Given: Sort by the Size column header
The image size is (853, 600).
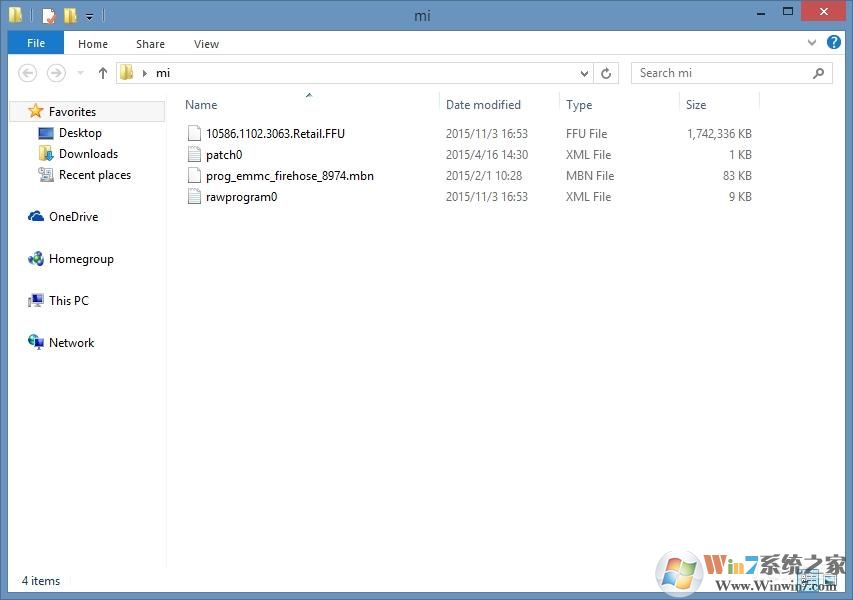Looking at the screenshot, I should [696, 104].
